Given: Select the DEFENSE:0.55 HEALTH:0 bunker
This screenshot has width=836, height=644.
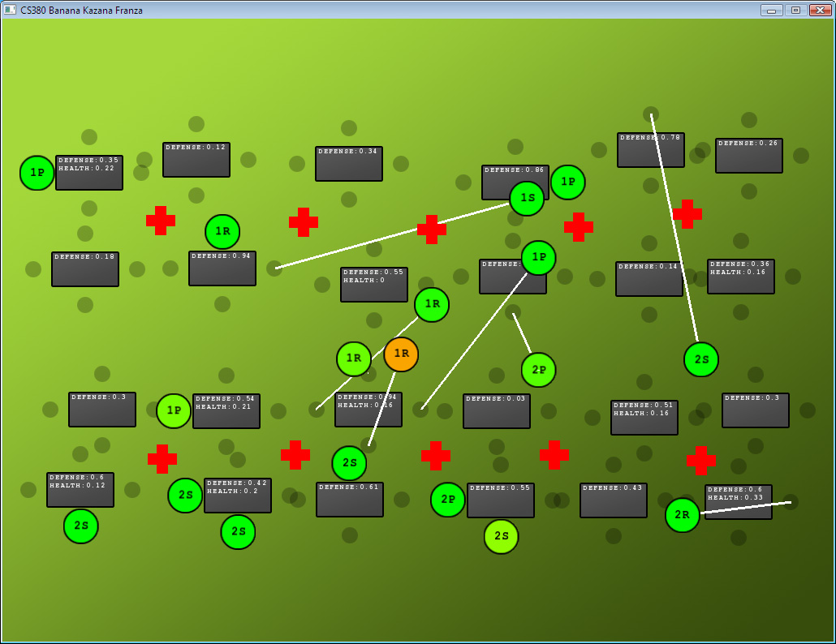Looking at the screenshot, I should (374, 285).
